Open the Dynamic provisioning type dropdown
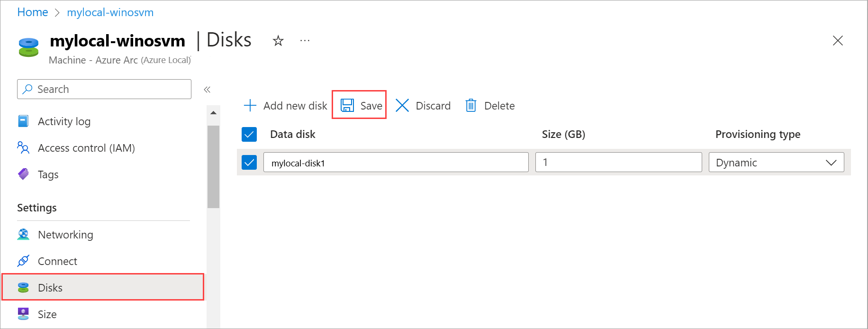The image size is (868, 329). coord(777,162)
